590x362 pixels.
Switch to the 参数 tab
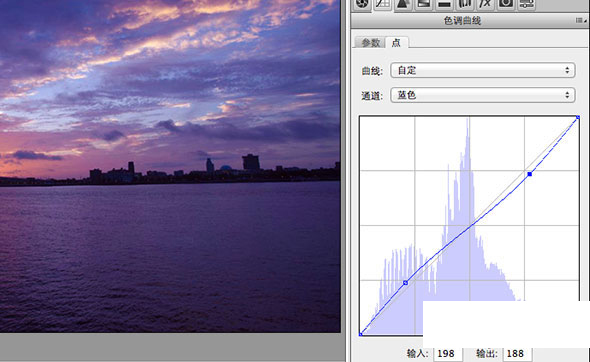click(x=371, y=43)
